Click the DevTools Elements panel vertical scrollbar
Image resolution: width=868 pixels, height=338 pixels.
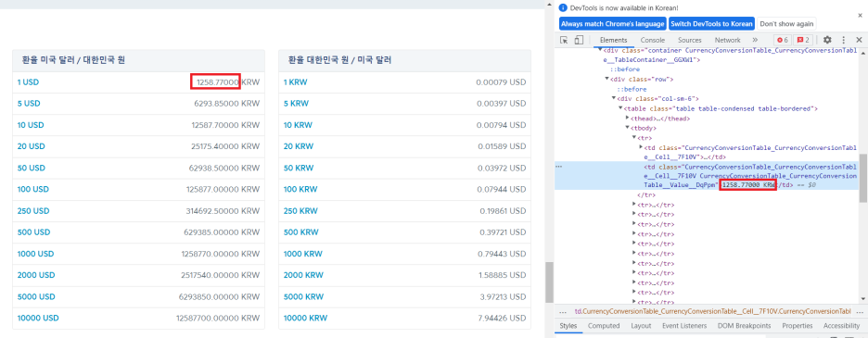863,178
